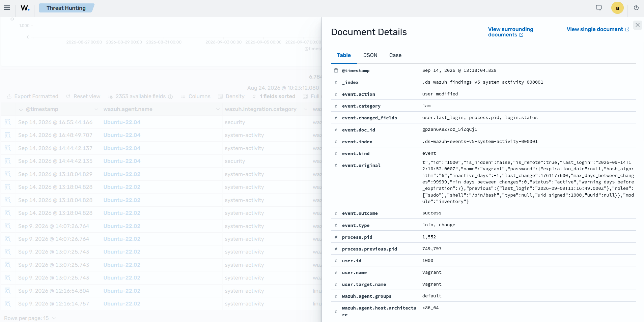Viewport: 644px width, 322px height.
Task: Open the hamburger navigation menu
Action: coord(7,8)
